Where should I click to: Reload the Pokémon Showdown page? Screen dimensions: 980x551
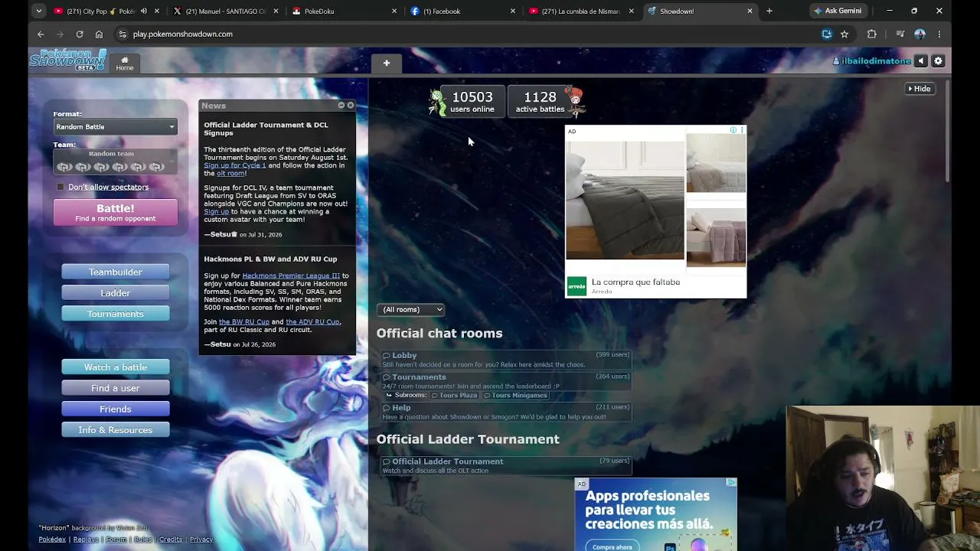click(x=80, y=34)
